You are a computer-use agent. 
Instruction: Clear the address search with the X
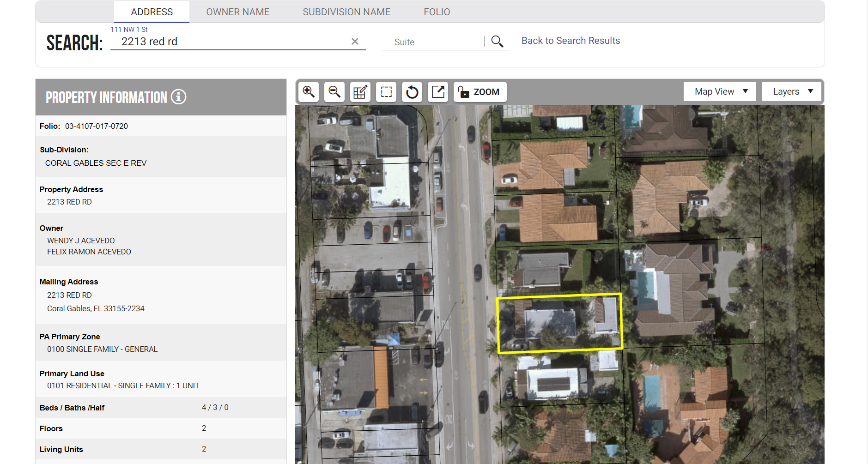pyautogui.click(x=355, y=42)
